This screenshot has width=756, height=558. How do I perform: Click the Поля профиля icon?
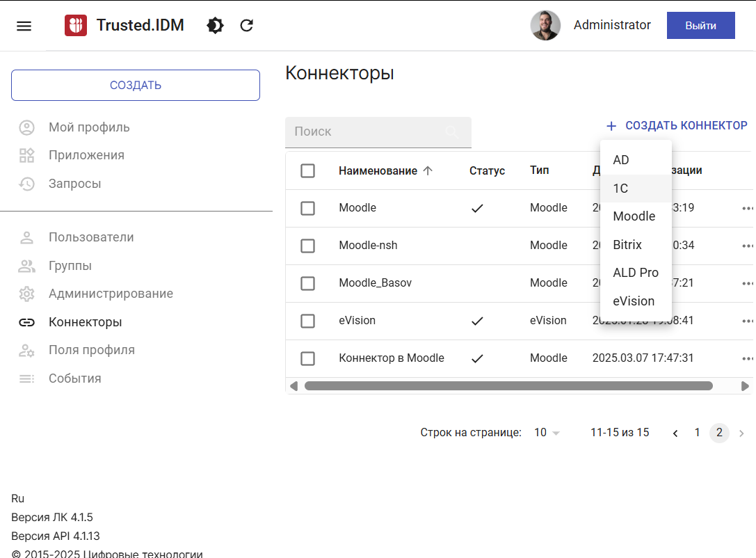[x=26, y=350]
